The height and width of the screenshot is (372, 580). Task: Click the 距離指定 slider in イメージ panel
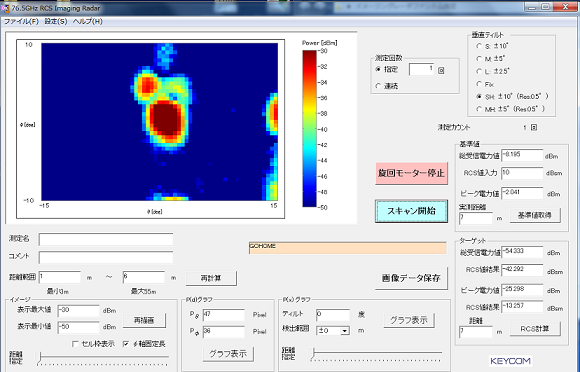(x=102, y=358)
